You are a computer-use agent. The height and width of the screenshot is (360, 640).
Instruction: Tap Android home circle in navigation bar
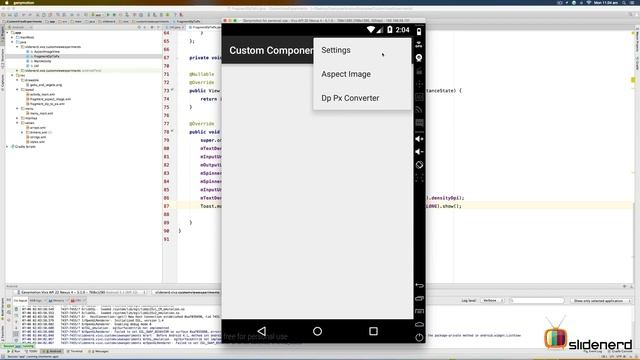click(317, 331)
